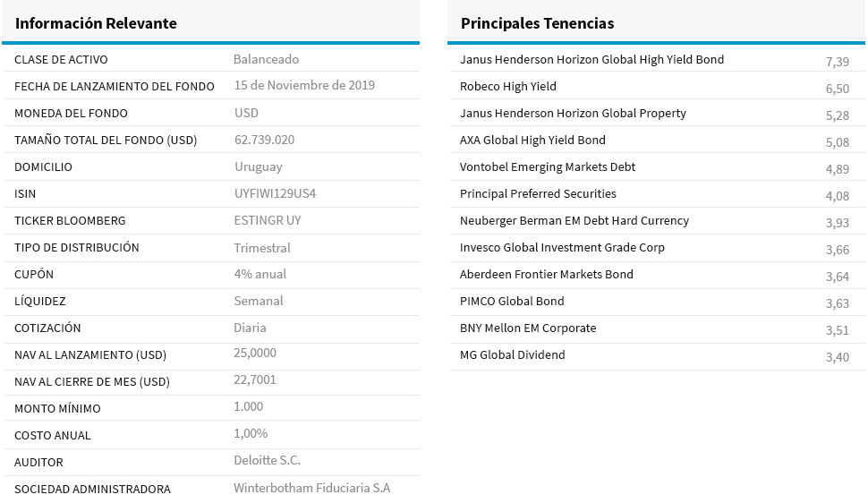The height and width of the screenshot is (503, 868).
Task: Click the 7,39 percentage of top holding
Action: tap(837, 62)
